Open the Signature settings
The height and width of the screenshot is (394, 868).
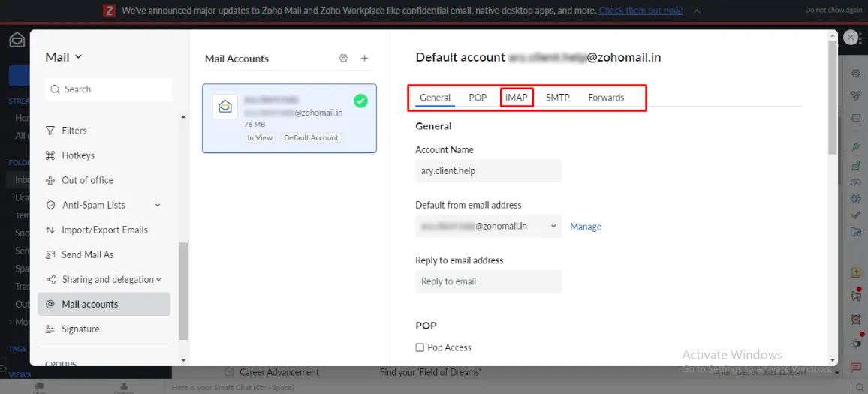point(80,329)
